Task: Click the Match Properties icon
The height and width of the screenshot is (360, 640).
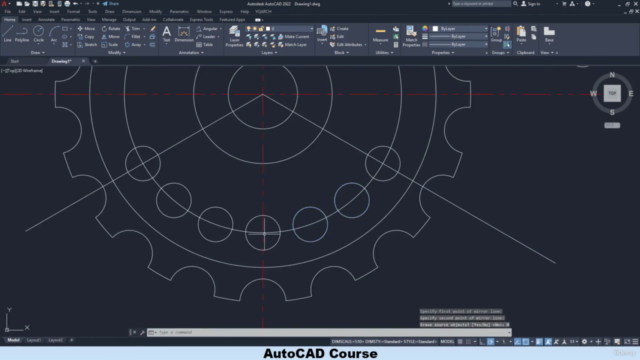Action: tap(411, 36)
